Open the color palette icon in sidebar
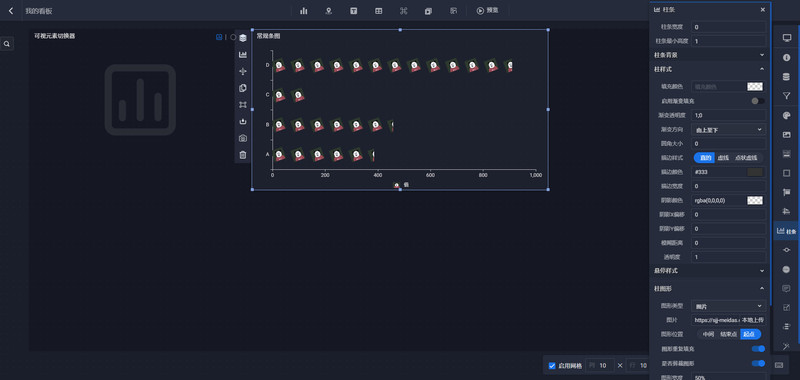The height and width of the screenshot is (380, 800). coord(786,115)
